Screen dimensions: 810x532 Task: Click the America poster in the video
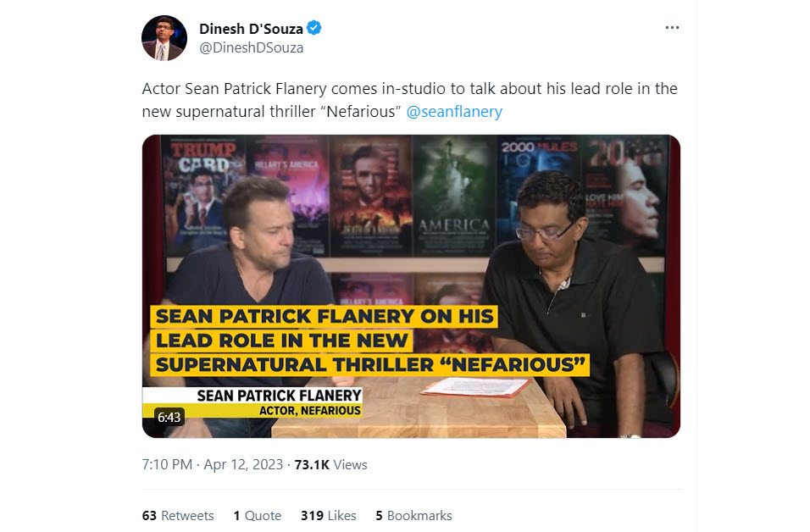pyautogui.click(x=453, y=195)
